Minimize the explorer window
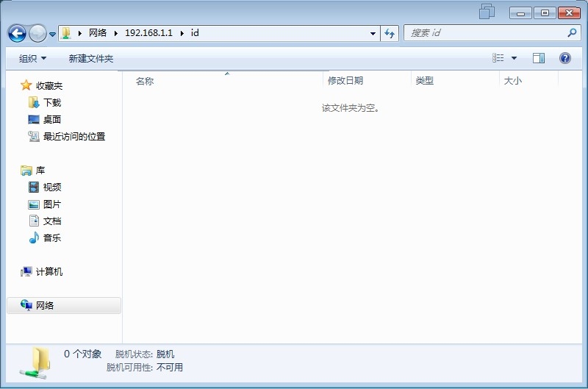 coord(520,13)
